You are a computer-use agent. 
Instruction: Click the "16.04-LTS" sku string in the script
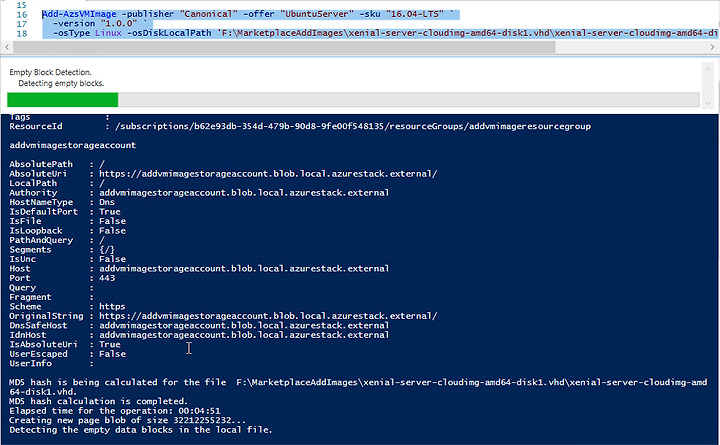tap(415, 14)
